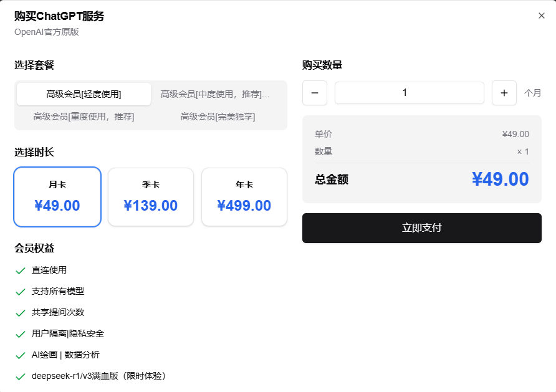
Task: Select the 年卡 ¥499.00 duration card
Action: point(244,196)
